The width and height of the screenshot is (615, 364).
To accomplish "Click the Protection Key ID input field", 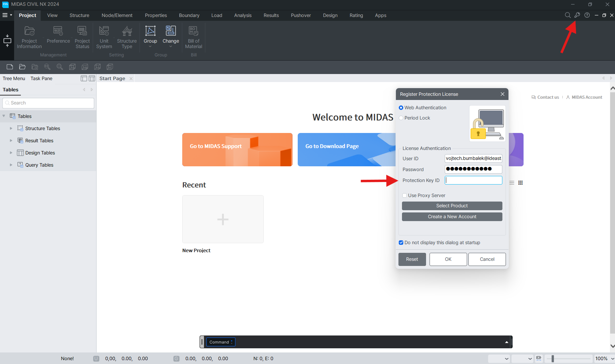I will (x=473, y=180).
